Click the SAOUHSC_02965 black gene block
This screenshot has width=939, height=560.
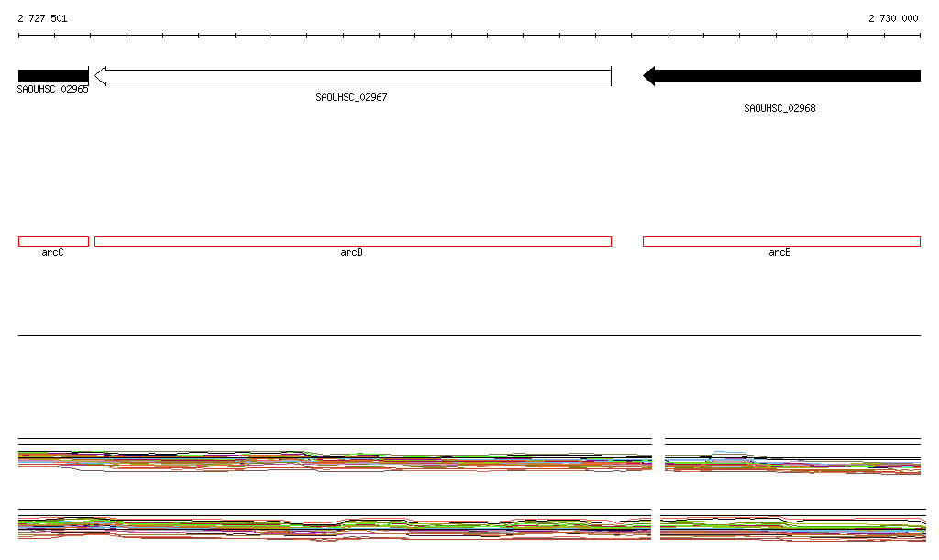(53, 76)
